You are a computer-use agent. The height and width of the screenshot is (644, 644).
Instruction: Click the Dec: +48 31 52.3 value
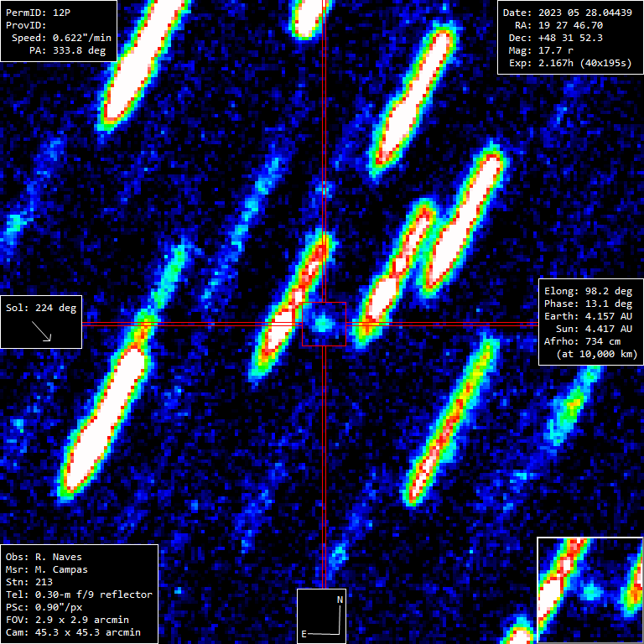(556, 38)
